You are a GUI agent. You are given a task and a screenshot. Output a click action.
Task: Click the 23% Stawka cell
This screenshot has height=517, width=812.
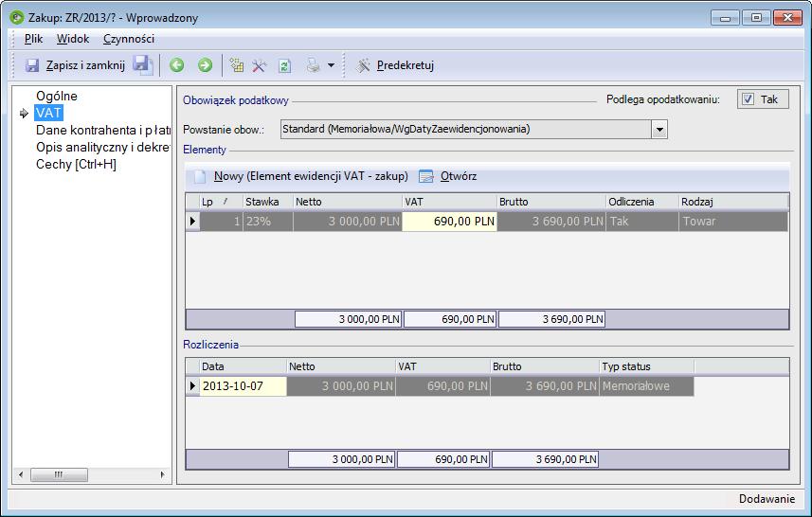[268, 222]
